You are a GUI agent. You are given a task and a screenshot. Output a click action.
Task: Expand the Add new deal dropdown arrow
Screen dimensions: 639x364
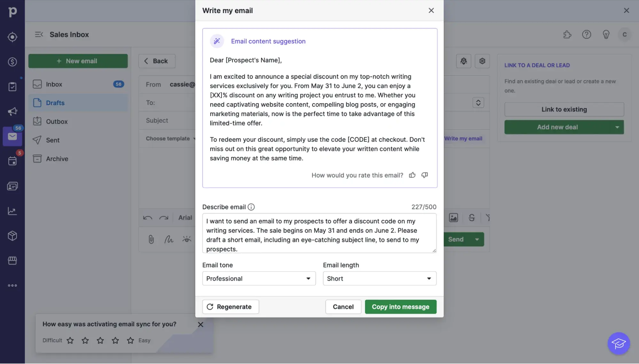click(617, 127)
